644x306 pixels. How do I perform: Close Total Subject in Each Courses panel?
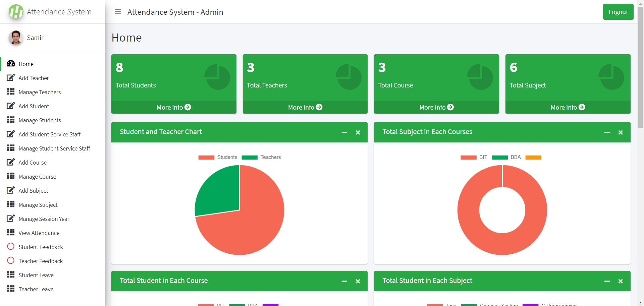pyautogui.click(x=621, y=132)
